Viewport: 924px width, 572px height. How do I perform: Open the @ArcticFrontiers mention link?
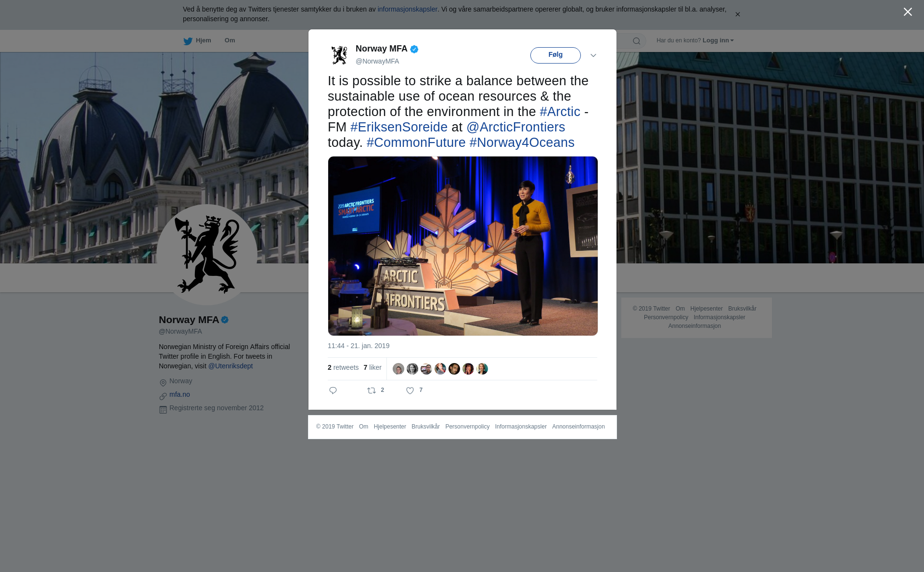click(x=515, y=127)
